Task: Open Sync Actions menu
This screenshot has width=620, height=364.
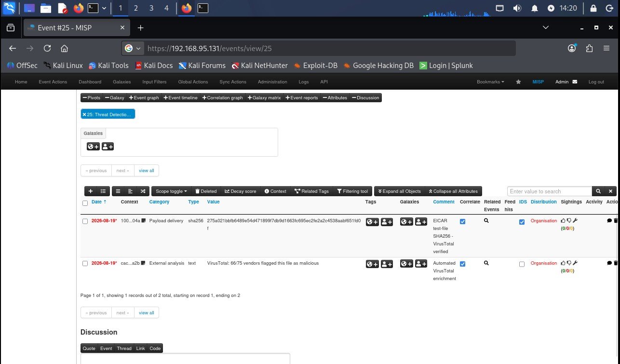Action: 233,82
